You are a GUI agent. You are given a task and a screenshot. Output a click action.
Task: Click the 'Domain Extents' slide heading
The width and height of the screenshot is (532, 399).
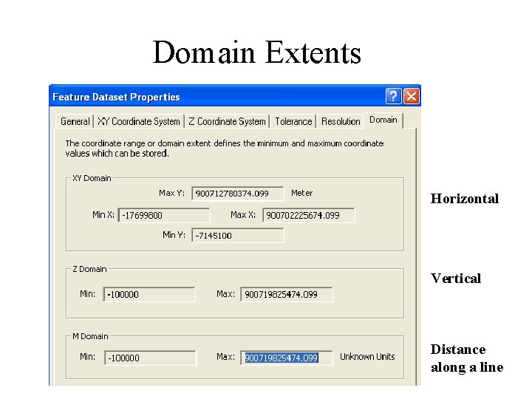click(257, 52)
